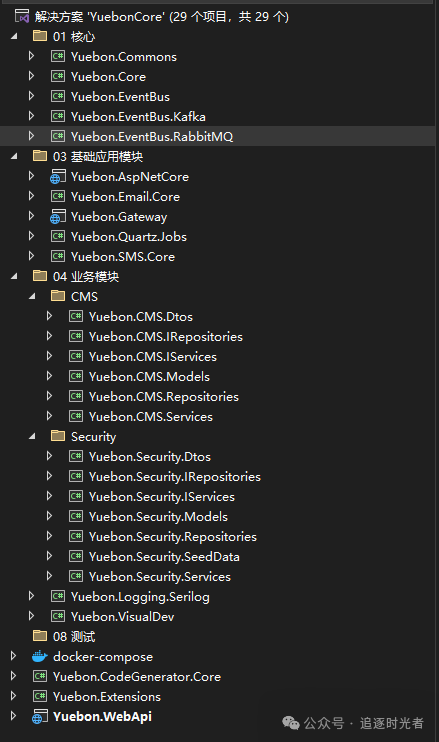Viewport: 439px width, 742px height.
Task: Collapse the 01 核心 folder
Action: pos(14,36)
